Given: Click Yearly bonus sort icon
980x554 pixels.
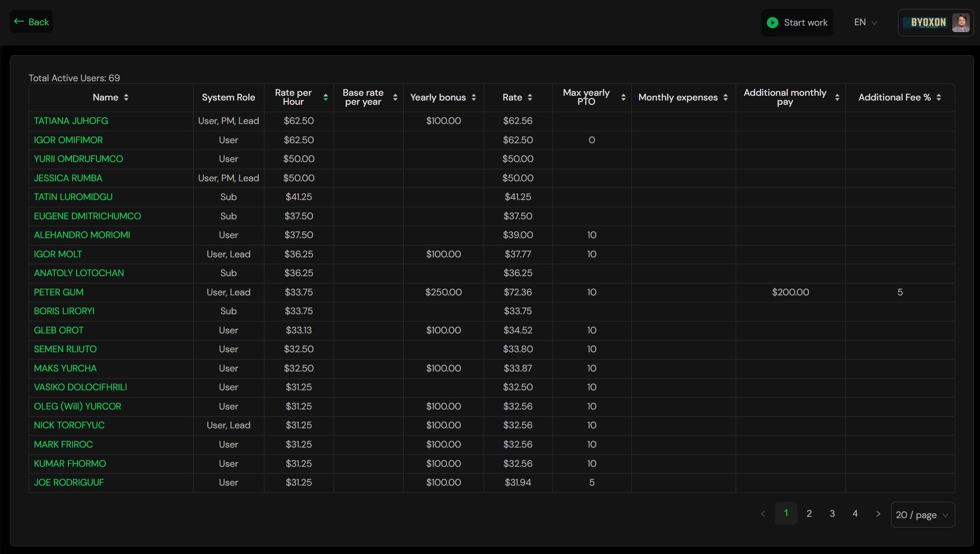Looking at the screenshot, I should coord(474,97).
